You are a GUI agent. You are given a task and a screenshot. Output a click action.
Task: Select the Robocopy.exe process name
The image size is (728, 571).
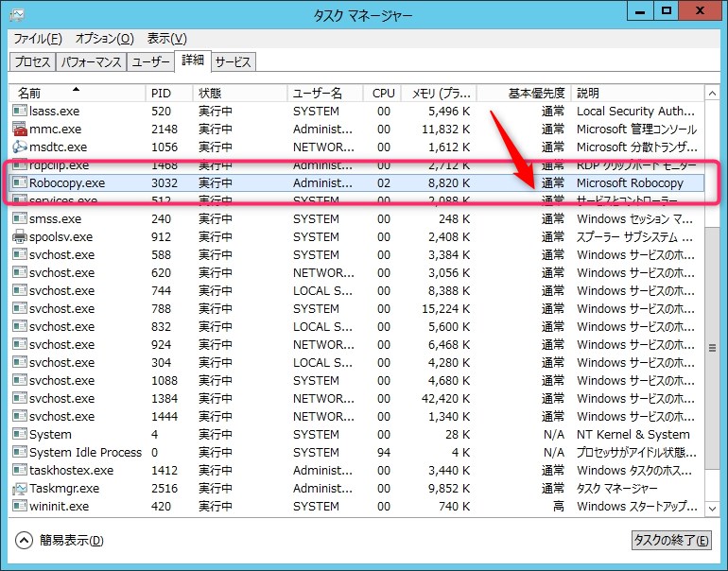[67, 182]
